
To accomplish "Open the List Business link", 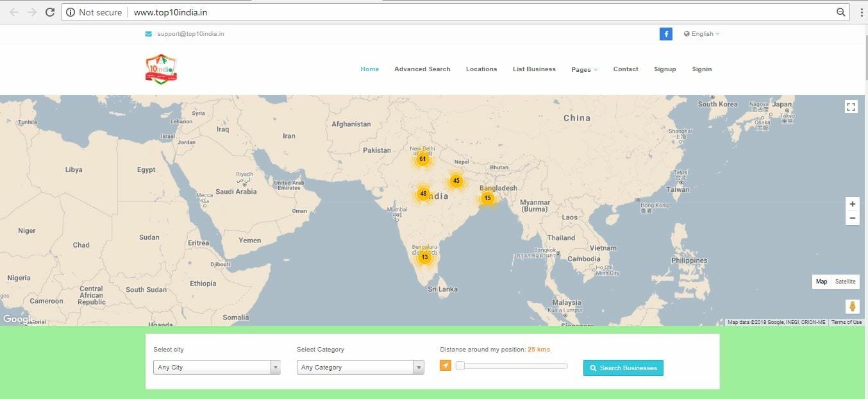I will (534, 69).
